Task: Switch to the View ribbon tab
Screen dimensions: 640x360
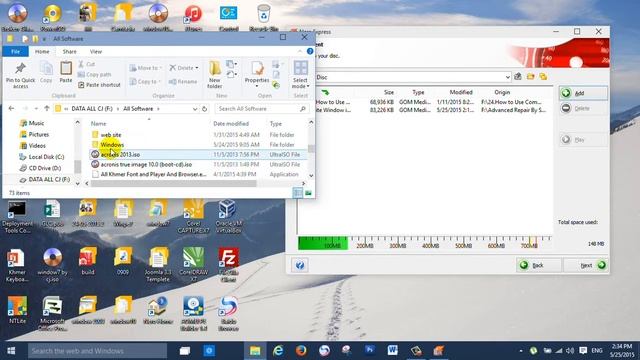Action: point(96,51)
